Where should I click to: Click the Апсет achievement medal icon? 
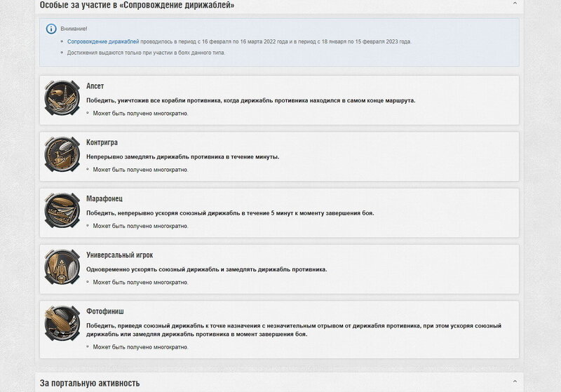(62, 98)
